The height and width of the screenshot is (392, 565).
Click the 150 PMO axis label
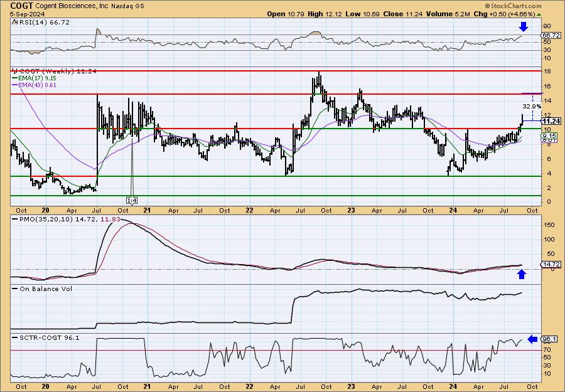pyautogui.click(x=549, y=225)
